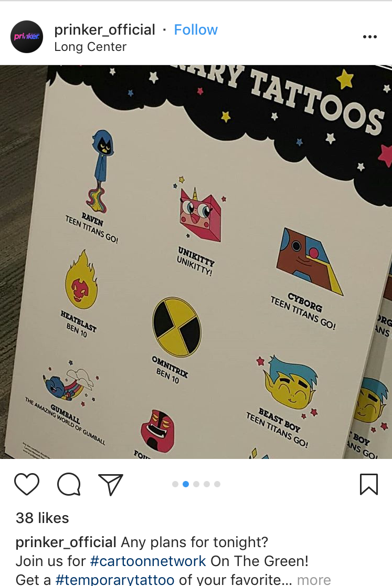Tap the tattoo poster photo
392x586 pixels.
click(196, 262)
